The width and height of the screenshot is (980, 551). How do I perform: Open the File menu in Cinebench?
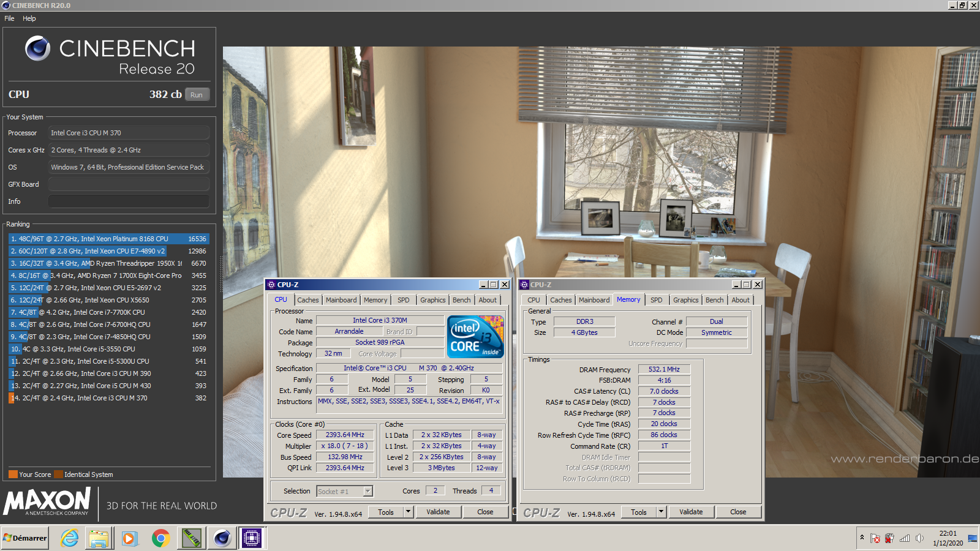coord(9,18)
